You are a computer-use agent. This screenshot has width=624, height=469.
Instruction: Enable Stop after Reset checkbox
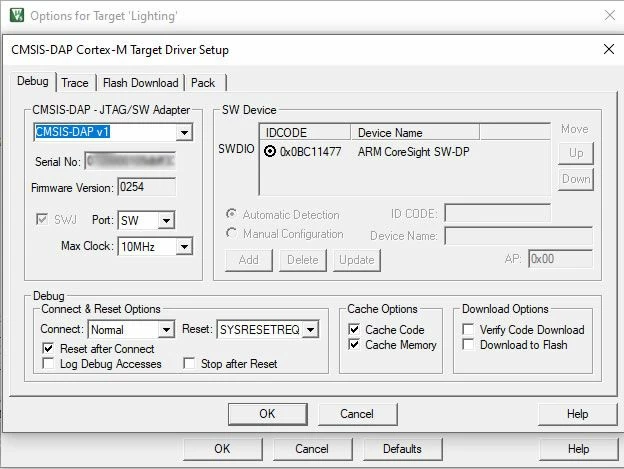click(x=189, y=364)
